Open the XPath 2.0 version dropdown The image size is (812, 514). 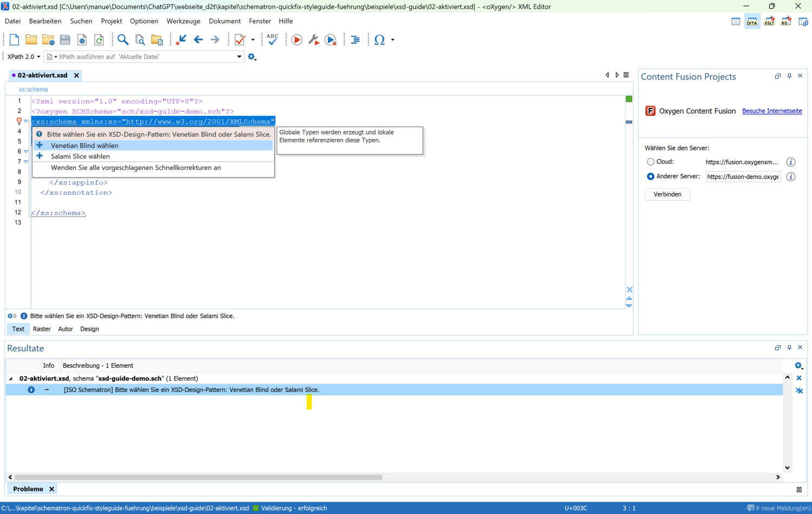click(24, 57)
